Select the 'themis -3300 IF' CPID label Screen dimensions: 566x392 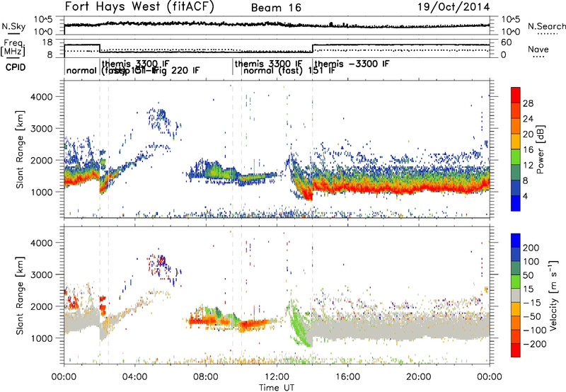tap(352, 64)
